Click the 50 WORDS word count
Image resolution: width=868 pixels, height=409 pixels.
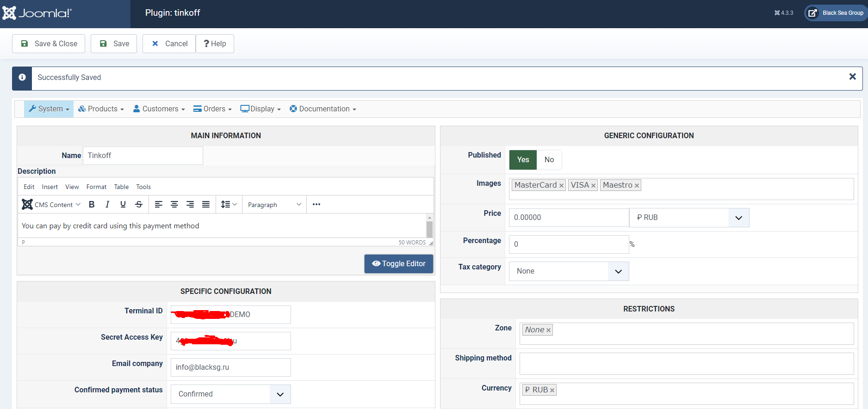point(412,243)
